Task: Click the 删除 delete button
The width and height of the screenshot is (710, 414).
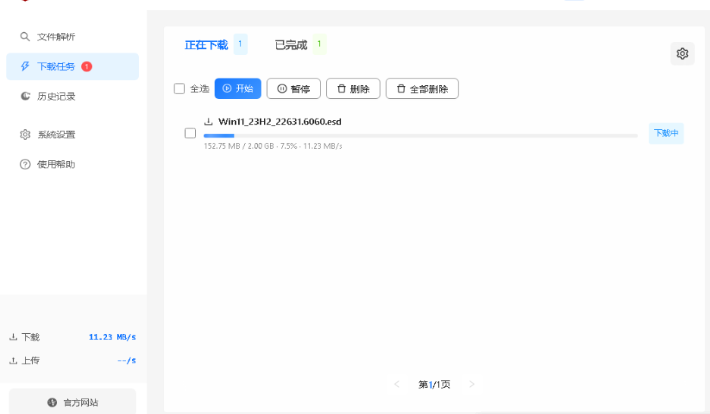Action: pos(353,89)
